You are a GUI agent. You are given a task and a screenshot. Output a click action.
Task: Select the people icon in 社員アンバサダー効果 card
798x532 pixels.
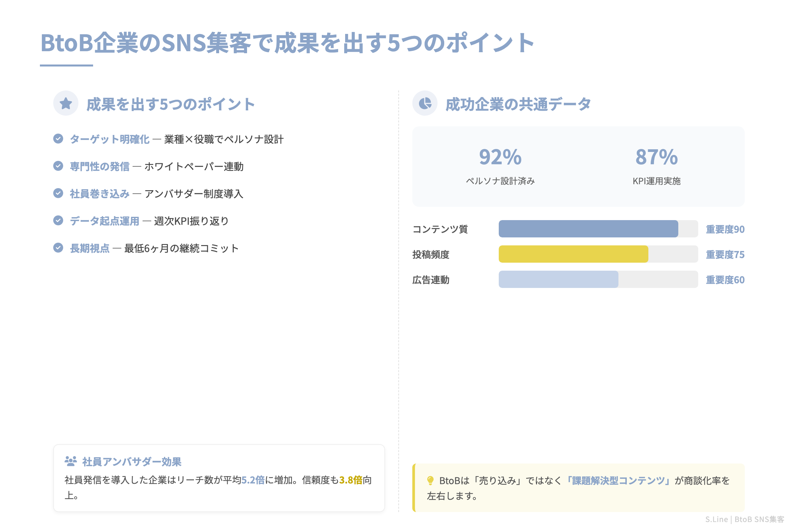70,461
